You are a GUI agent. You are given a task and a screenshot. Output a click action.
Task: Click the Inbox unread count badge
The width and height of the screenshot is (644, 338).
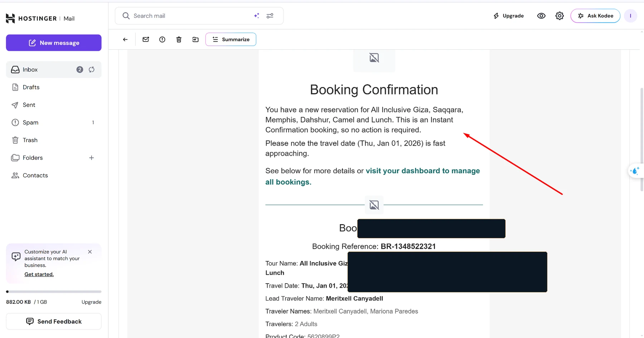click(80, 69)
